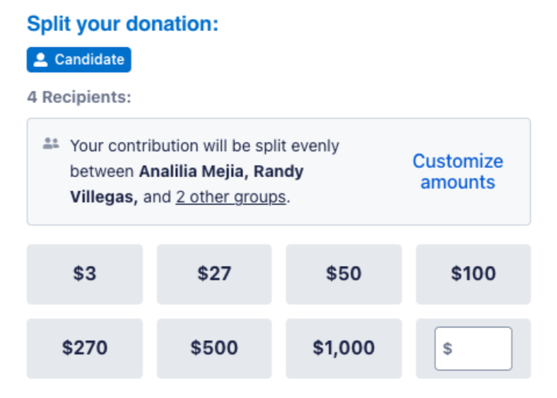Pick the $100 donation amount
This screenshot has height=398, width=557.
click(x=473, y=274)
